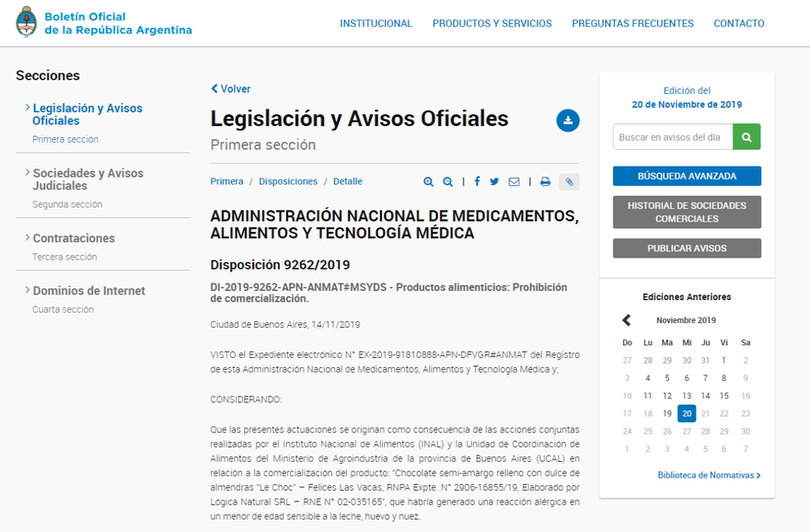The width and height of the screenshot is (810, 532).
Task: Click the Volver back link
Action: click(x=230, y=89)
